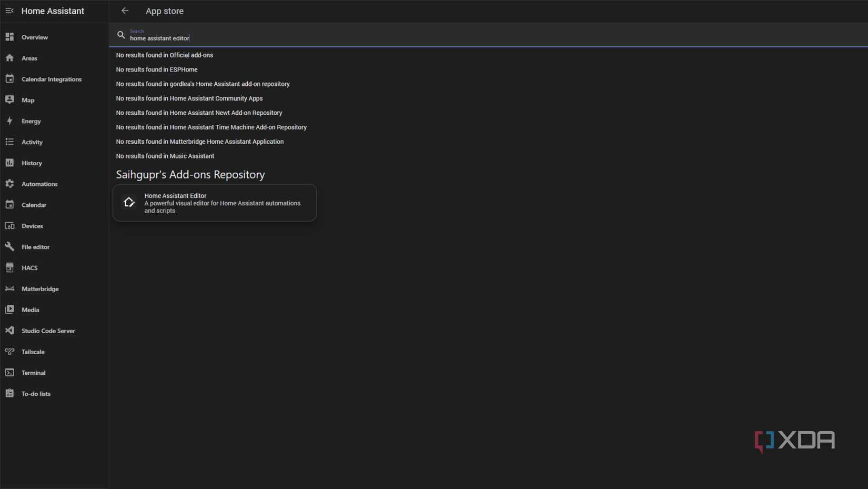
Task: Launch File editor from sidebar
Action: click(54, 247)
